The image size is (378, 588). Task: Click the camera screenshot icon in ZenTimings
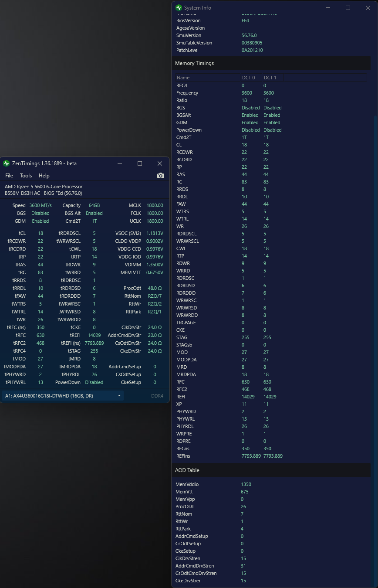(161, 176)
